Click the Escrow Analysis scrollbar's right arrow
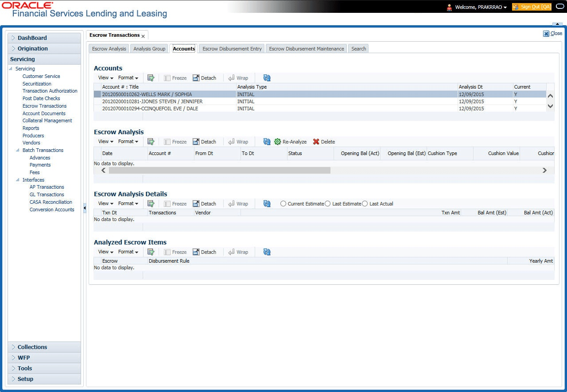Image resolution: width=567 pixels, height=392 pixels. [x=544, y=171]
